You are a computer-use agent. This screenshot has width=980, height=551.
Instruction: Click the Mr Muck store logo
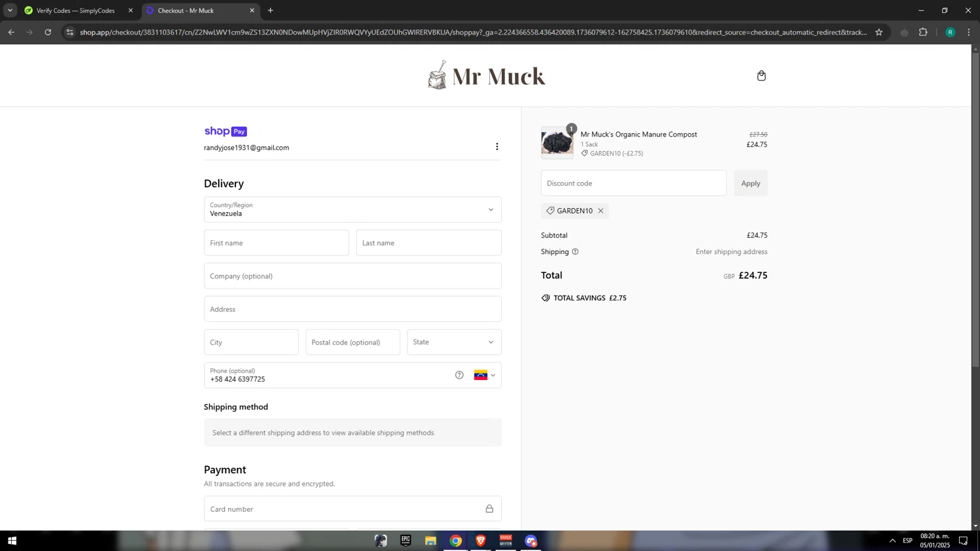(x=486, y=75)
